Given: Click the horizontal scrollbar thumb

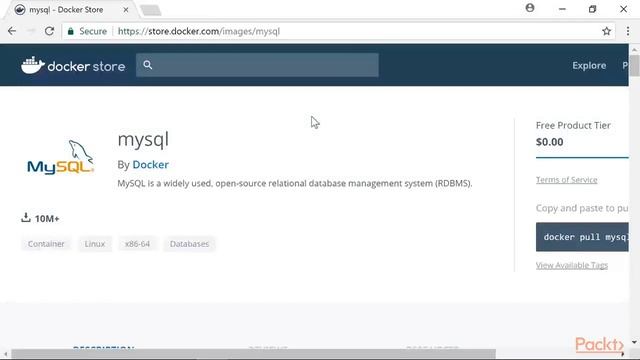Looking at the screenshot, I should click(253, 354).
